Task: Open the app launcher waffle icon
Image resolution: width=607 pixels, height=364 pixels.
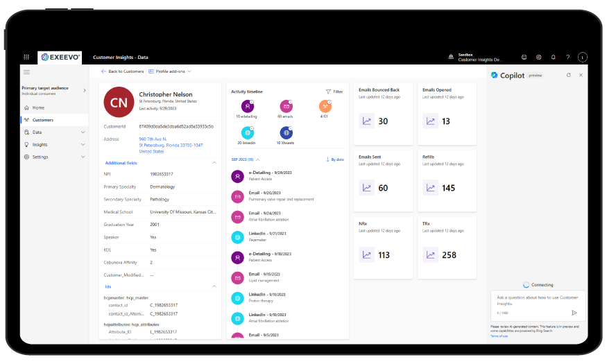Action: (x=26, y=58)
